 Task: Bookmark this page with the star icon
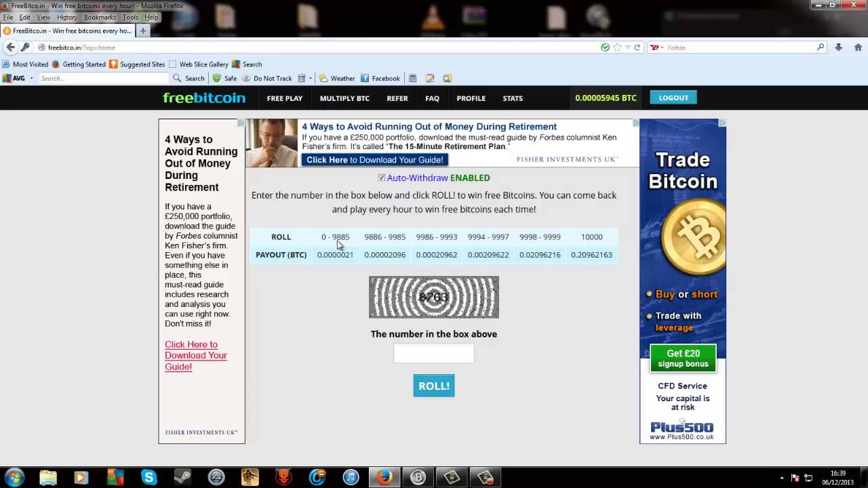tap(617, 47)
